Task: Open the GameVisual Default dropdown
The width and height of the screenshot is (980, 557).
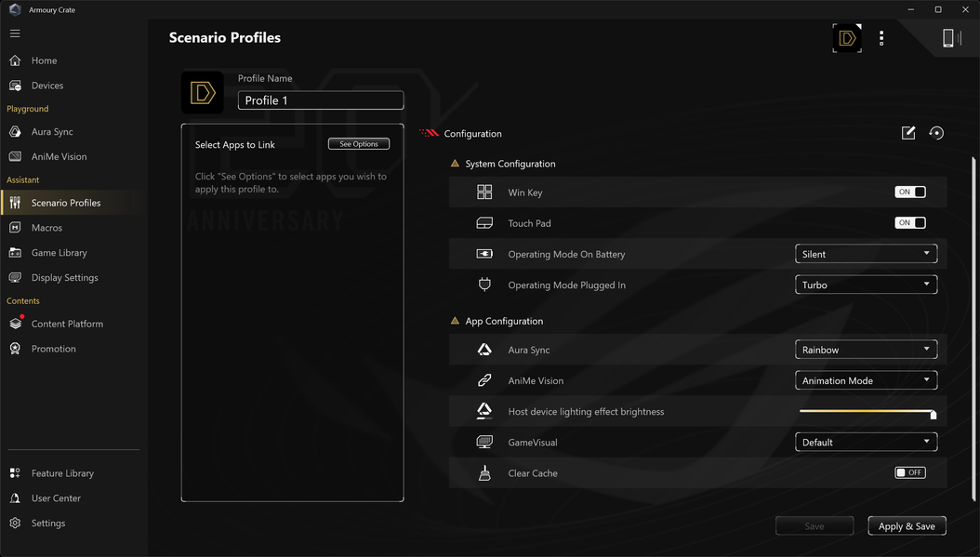Action: 866,442
